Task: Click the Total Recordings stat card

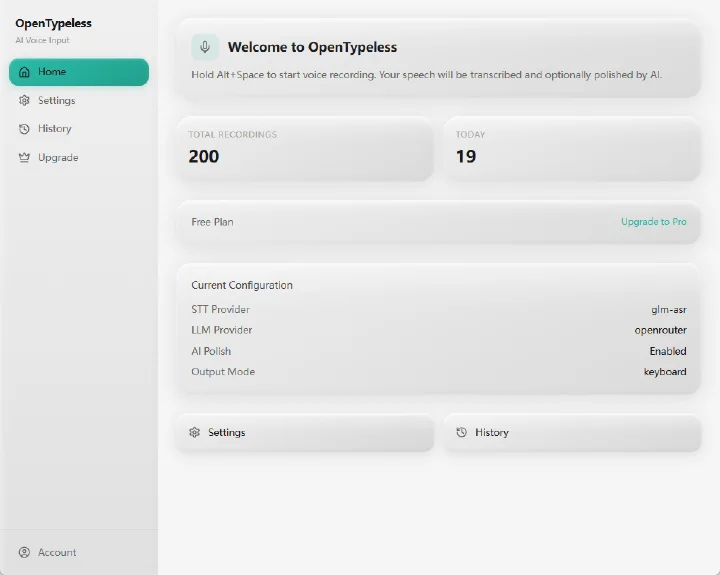Action: pos(305,148)
